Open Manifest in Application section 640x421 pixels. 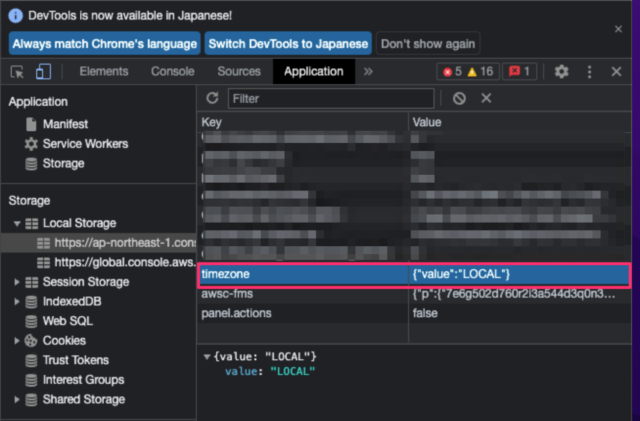click(65, 124)
